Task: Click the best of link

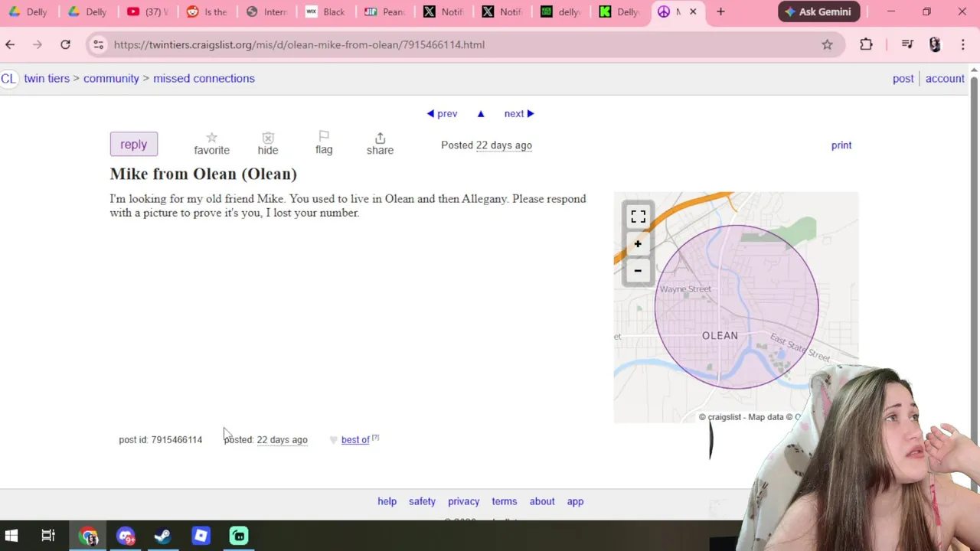Action: [x=355, y=439]
